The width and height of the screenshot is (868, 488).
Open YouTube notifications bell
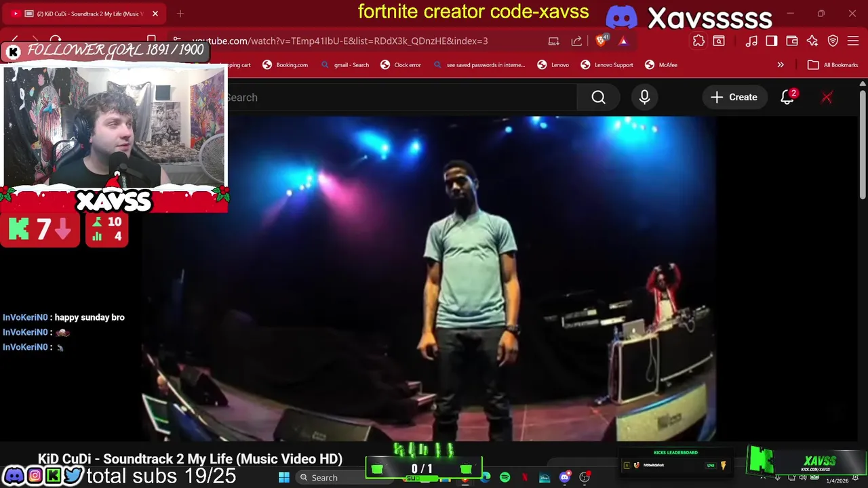click(787, 98)
